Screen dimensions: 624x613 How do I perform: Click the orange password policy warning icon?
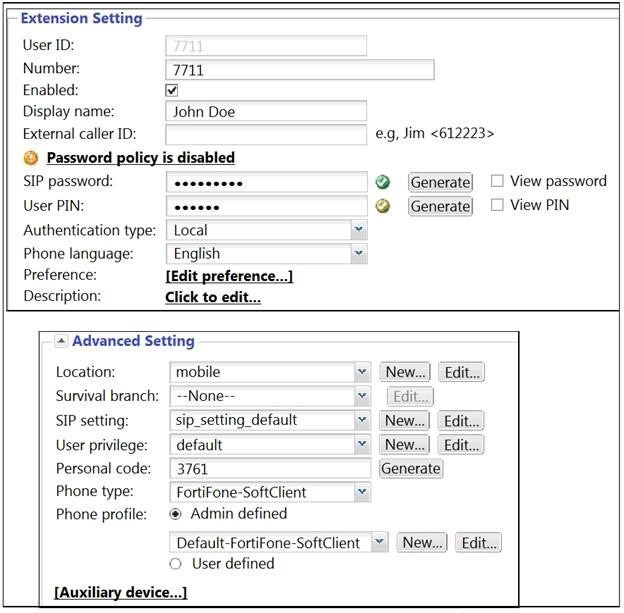pos(31,158)
